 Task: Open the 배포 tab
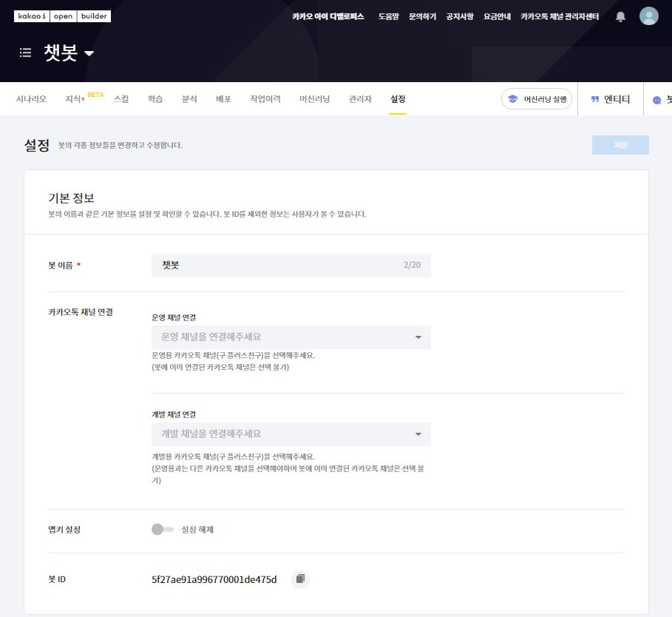coord(223,99)
